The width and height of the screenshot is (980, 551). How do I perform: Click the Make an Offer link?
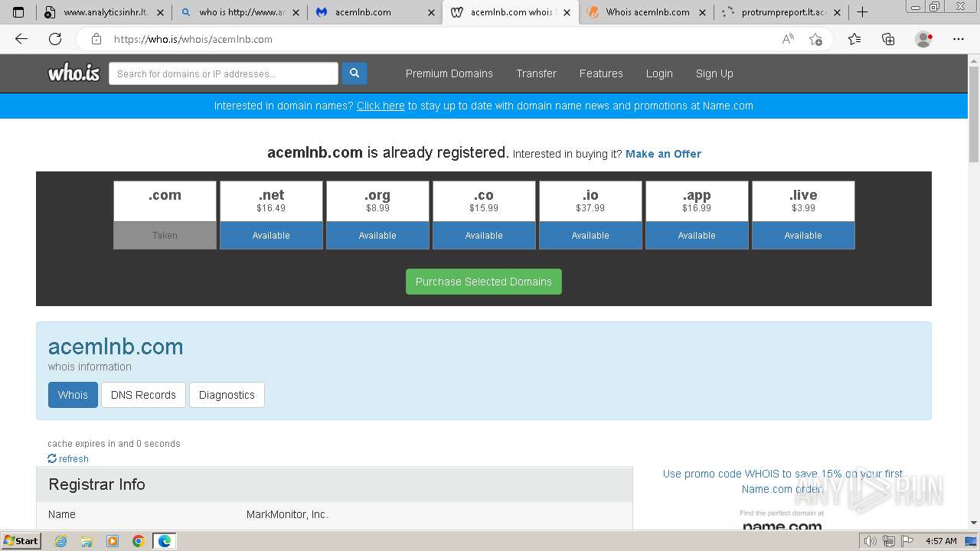click(663, 154)
